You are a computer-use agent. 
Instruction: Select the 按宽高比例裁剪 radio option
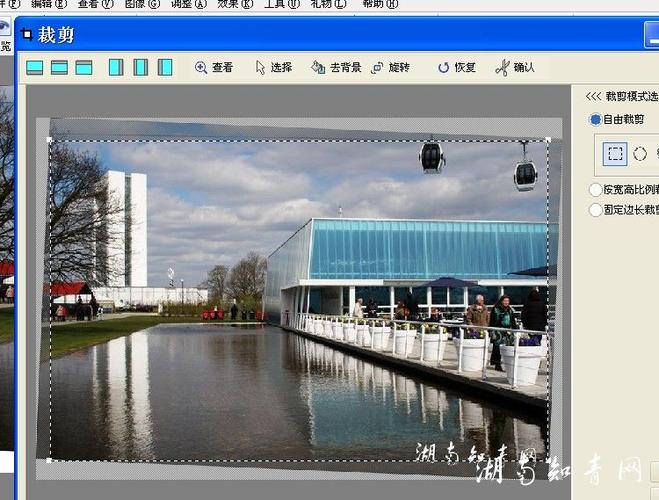(624, 189)
